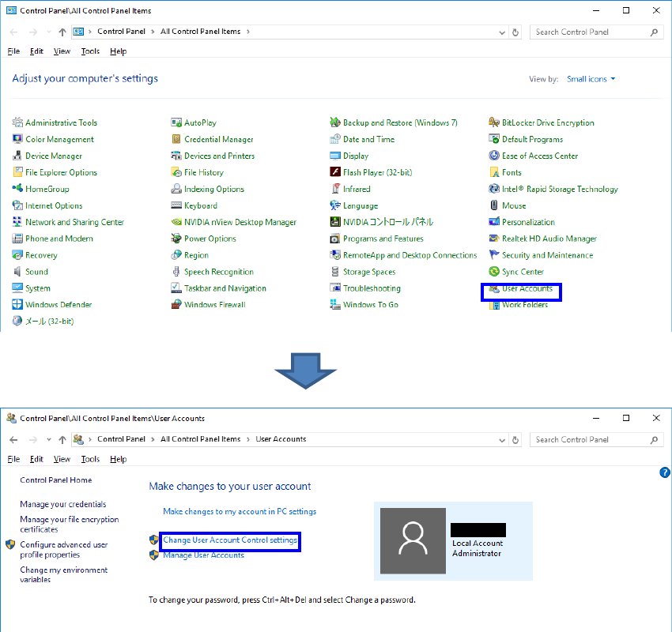Open recent locations dropdown in the Control Panel items window
The image size is (672, 632).
pyautogui.click(x=49, y=32)
